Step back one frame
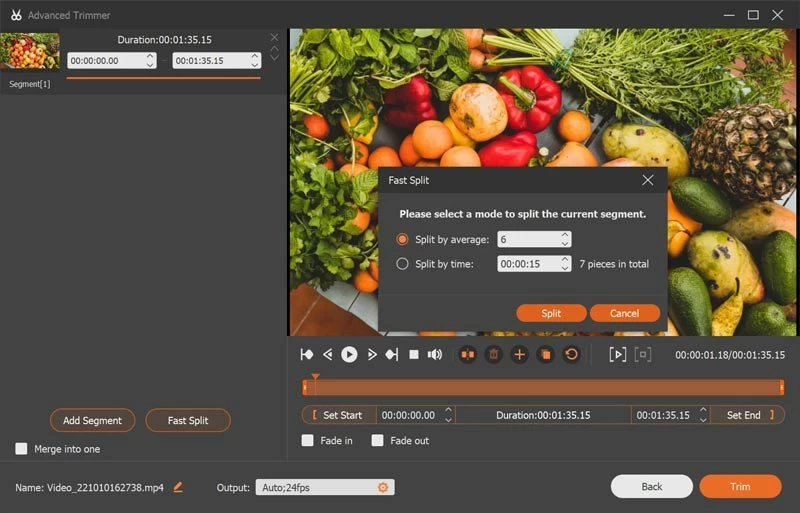Screen dimensions: 800x513 (328, 354)
